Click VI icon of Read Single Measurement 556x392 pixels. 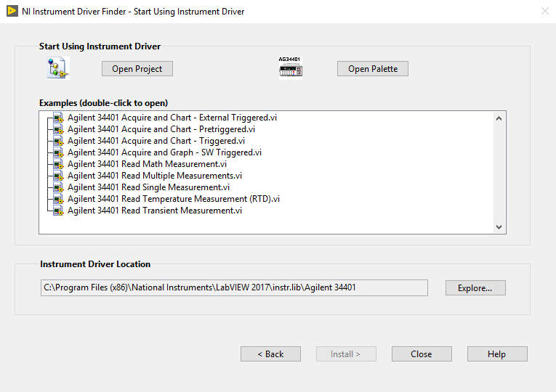coord(59,187)
